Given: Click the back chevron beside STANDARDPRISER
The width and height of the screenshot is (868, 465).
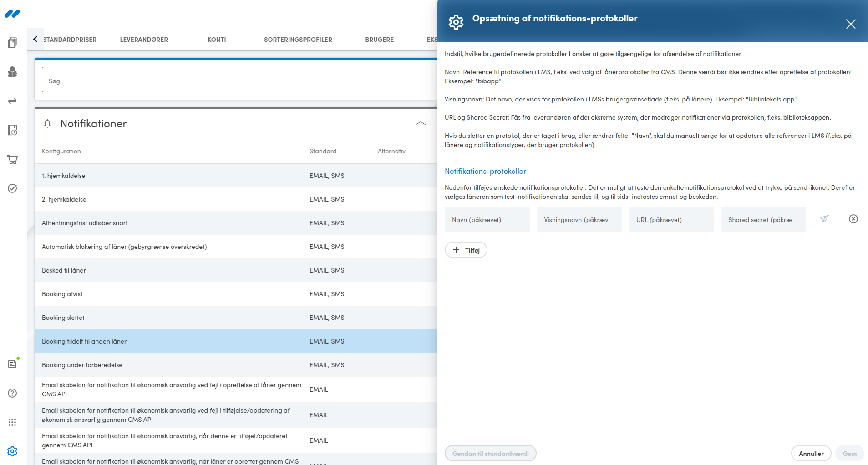Looking at the screenshot, I should coord(35,39).
